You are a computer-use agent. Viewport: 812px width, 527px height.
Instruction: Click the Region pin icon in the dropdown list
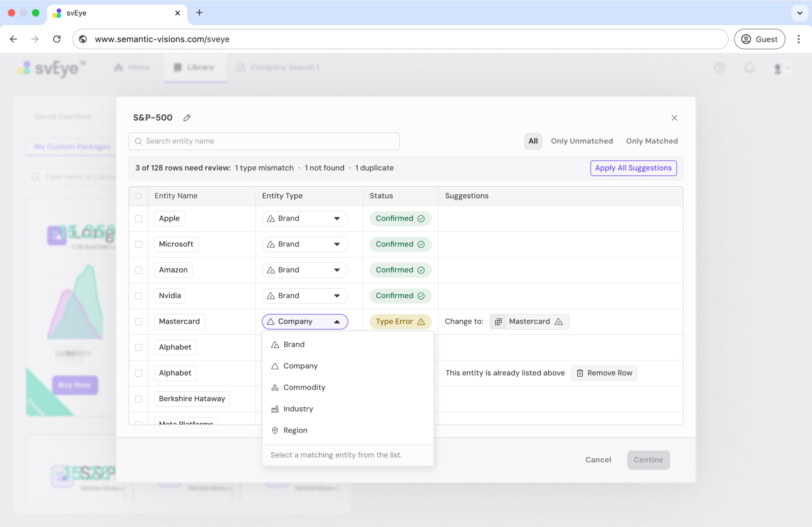click(x=275, y=430)
